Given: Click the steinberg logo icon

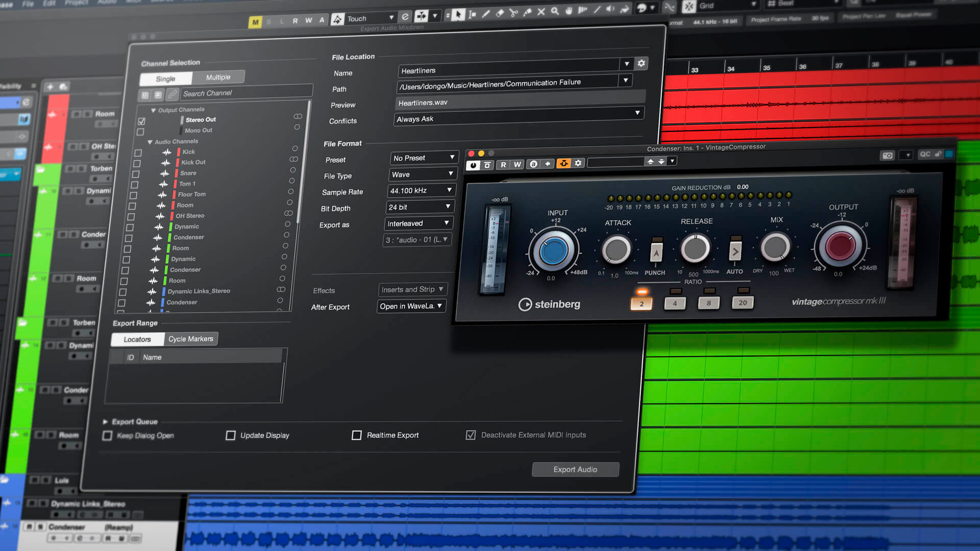Looking at the screenshot, I should point(525,305).
